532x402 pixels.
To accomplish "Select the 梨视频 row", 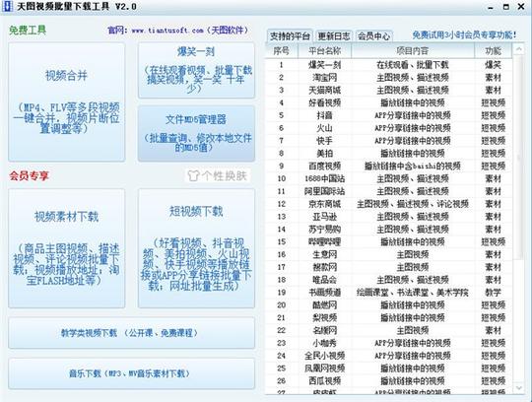I will coord(388,317).
